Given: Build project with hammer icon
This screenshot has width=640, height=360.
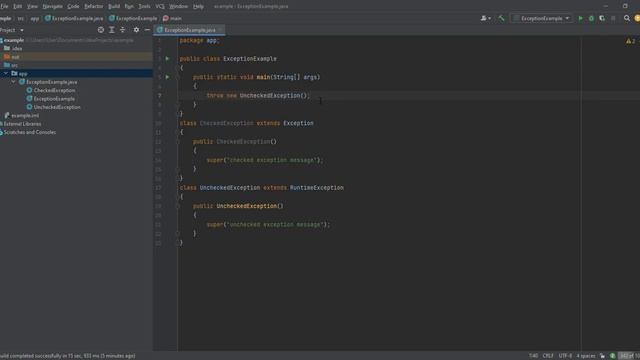Looking at the screenshot, I should [x=501, y=18].
